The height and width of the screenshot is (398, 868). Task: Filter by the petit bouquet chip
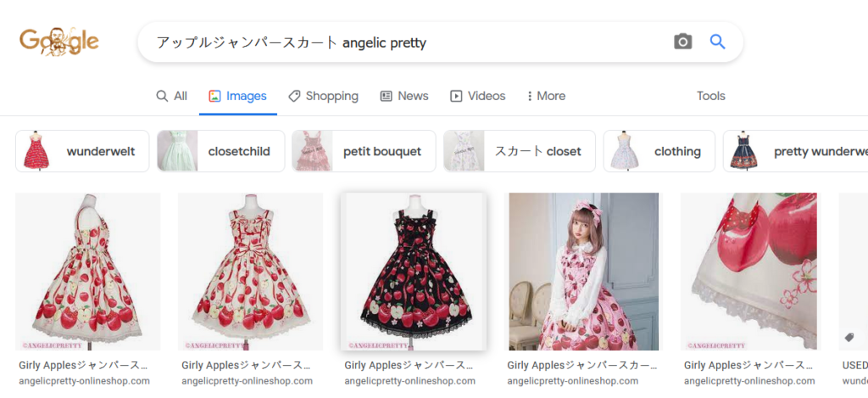pos(364,151)
